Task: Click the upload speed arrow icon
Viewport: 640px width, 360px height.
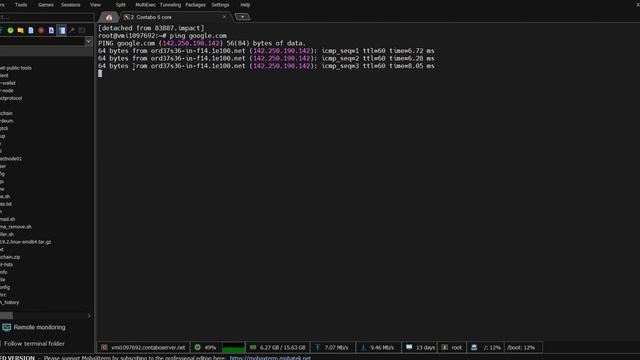Action: click(317, 347)
